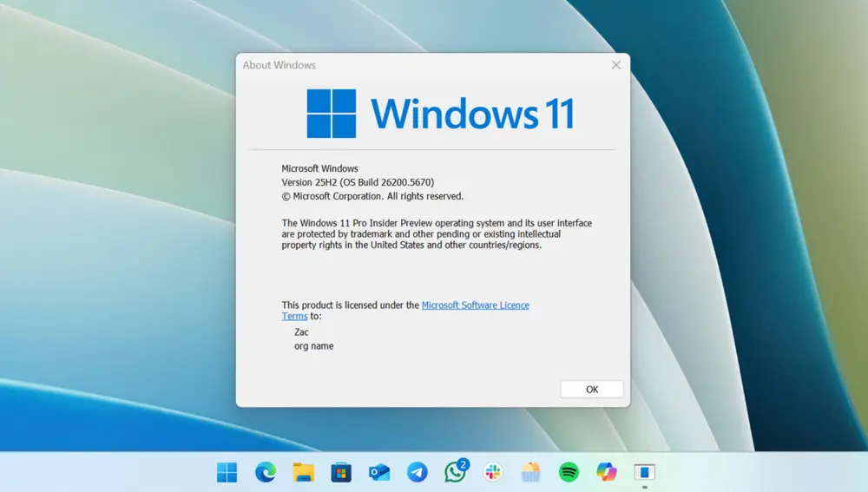Open the popcorn bucket app icon
This screenshot has width=868, height=492.
click(x=530, y=472)
